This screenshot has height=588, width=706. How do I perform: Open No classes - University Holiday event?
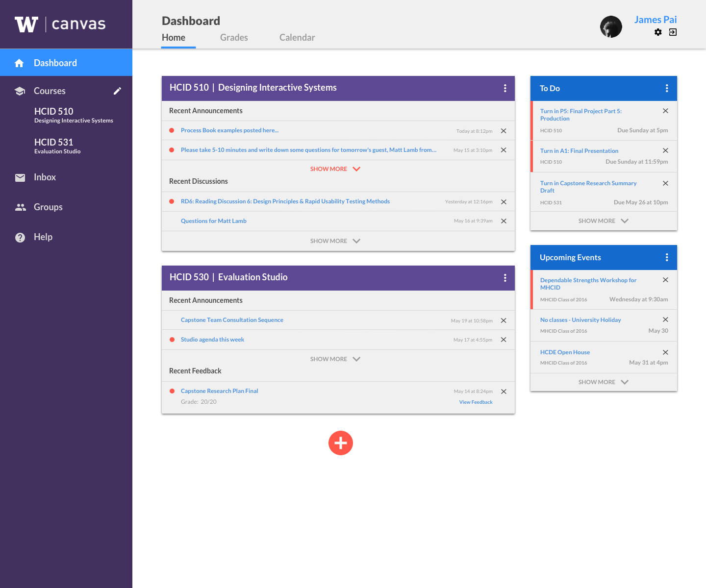[x=580, y=320]
